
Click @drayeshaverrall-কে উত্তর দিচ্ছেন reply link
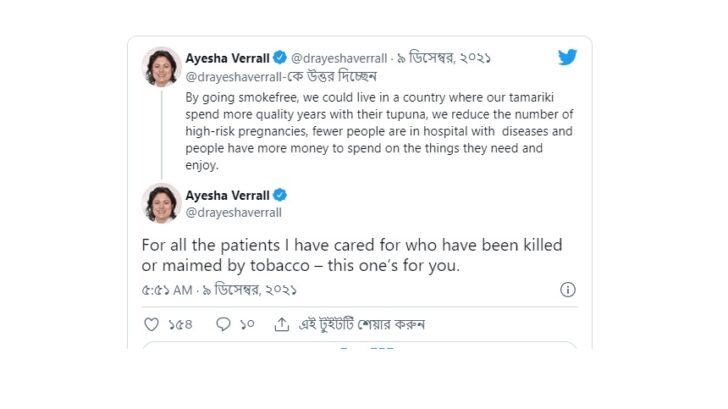(281, 76)
